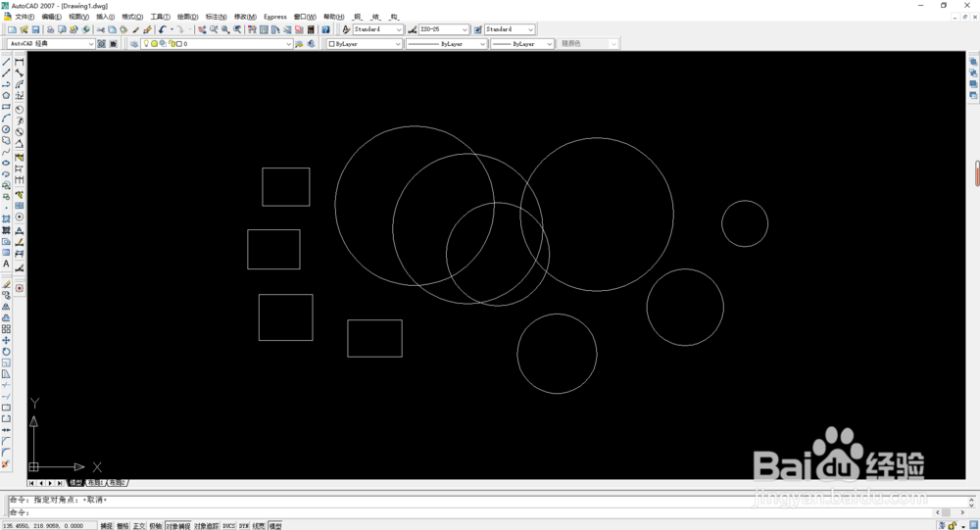The height and width of the screenshot is (530, 980).
Task: Click the Cut scissors icon
Action: [101, 29]
